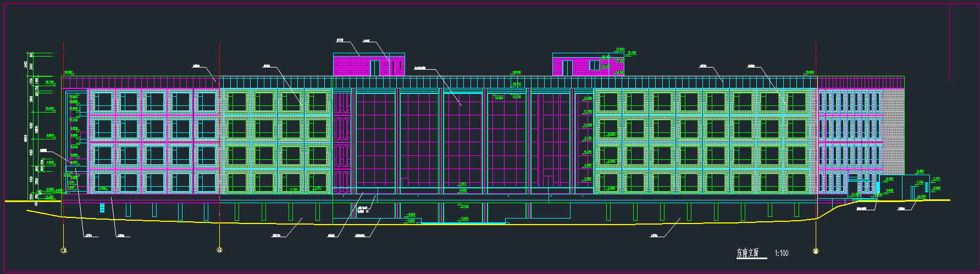Click the small cyan hatched block below ground line

point(101,207)
